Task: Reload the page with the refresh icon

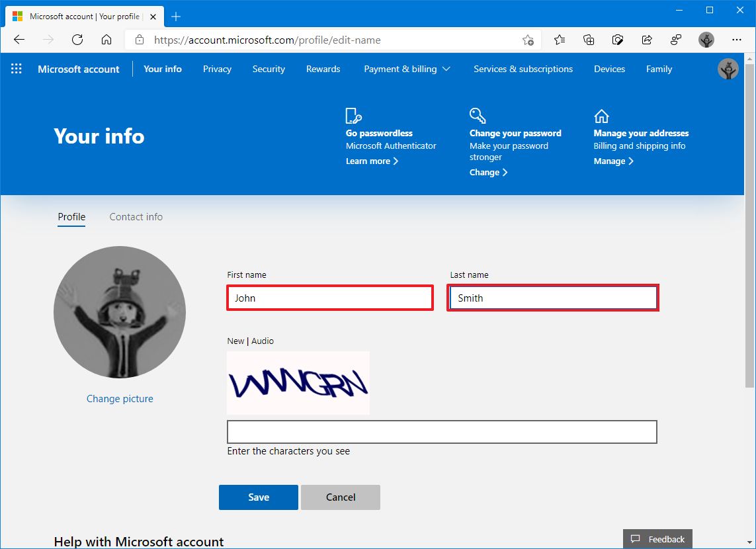Action: pyautogui.click(x=77, y=40)
